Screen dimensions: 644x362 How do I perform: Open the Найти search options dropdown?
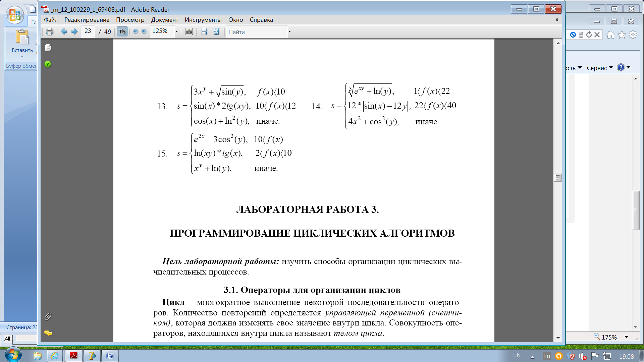coord(289,32)
